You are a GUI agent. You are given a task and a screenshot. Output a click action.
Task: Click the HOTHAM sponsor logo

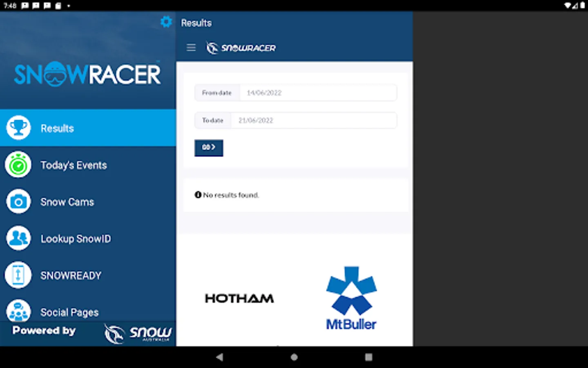[239, 298]
